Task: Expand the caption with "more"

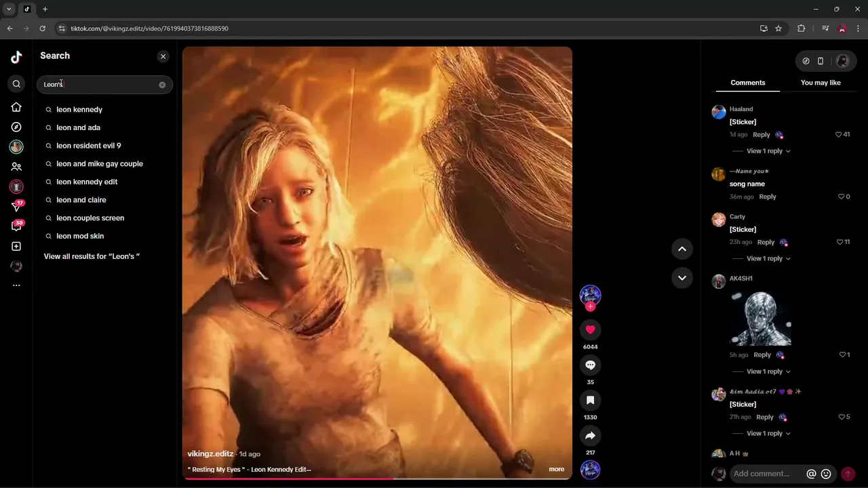Action: 557,469
